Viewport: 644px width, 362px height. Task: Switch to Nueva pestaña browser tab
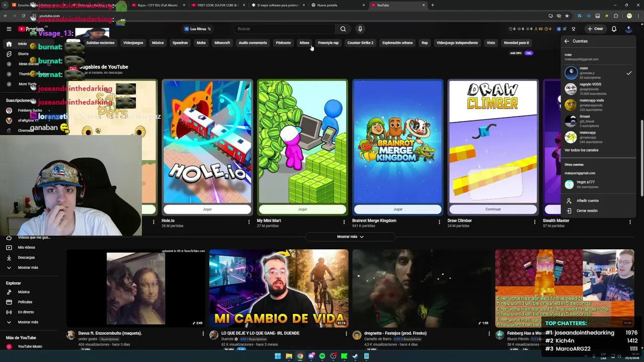[x=338, y=5]
